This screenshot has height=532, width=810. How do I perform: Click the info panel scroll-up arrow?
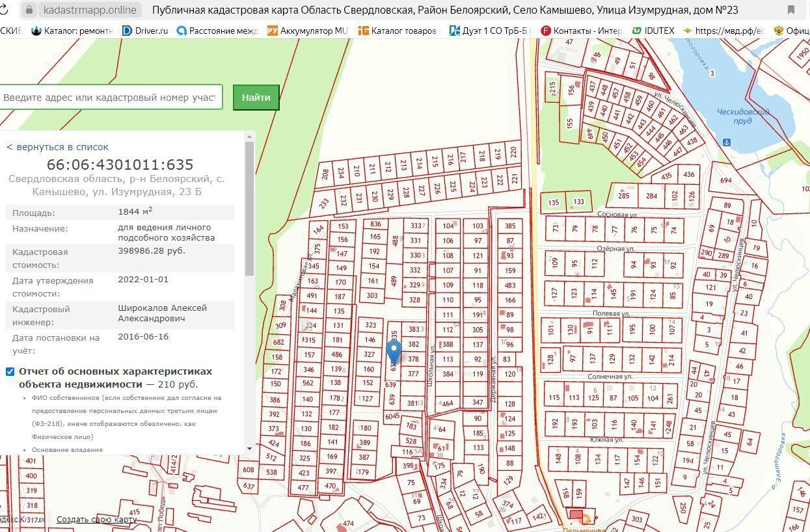tap(249, 137)
